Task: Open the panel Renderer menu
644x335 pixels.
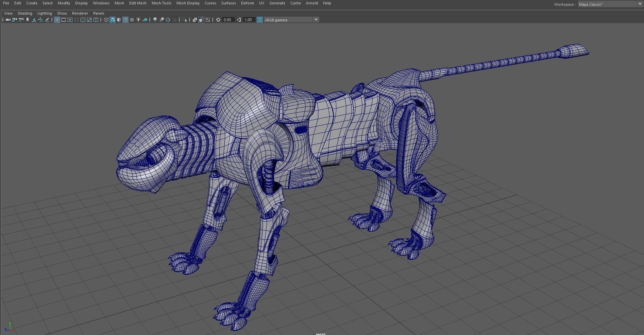Action: [x=80, y=13]
